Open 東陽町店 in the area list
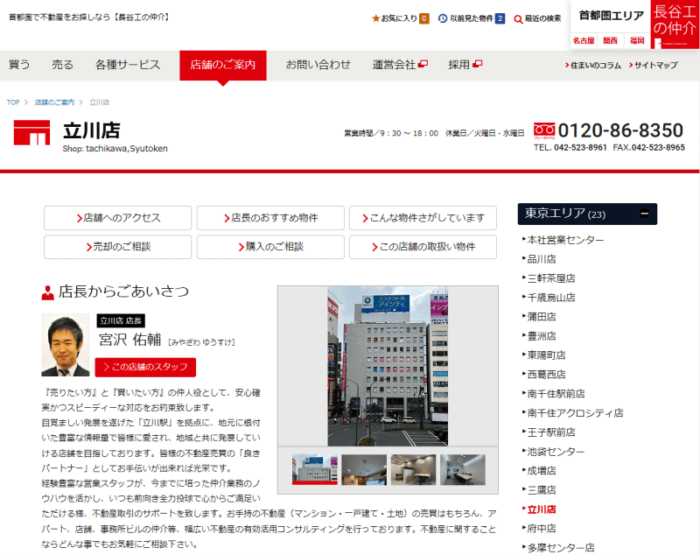 click(x=546, y=355)
